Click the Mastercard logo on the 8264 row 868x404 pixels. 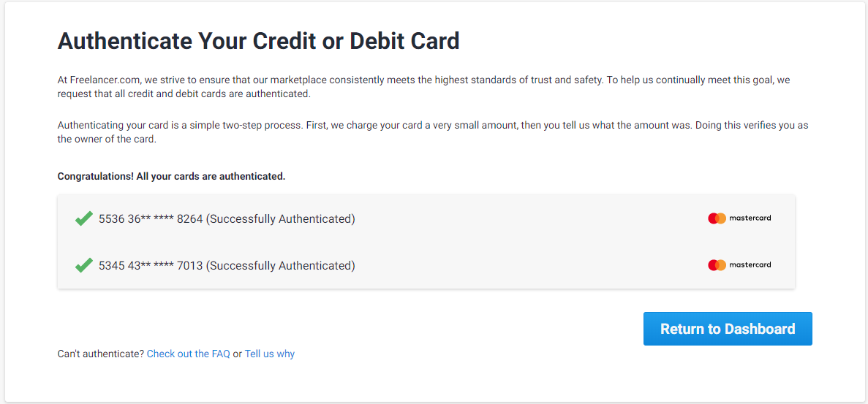739,218
